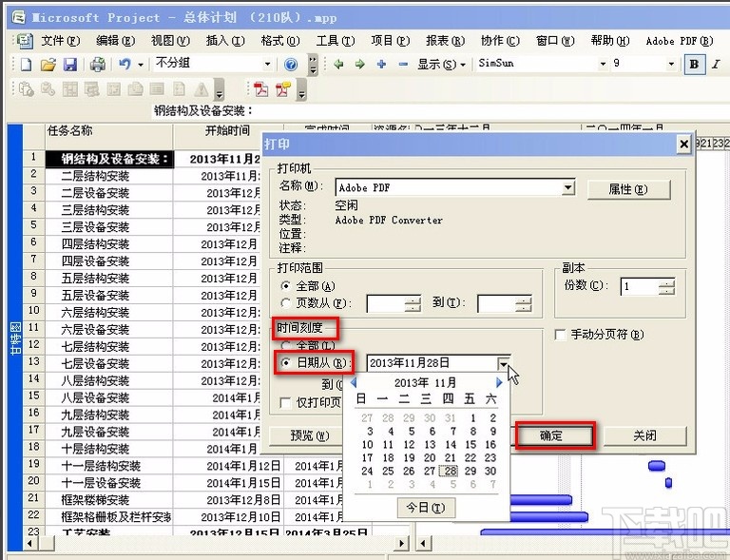
Task: Click the start date dropdown arrow
Action: (503, 363)
